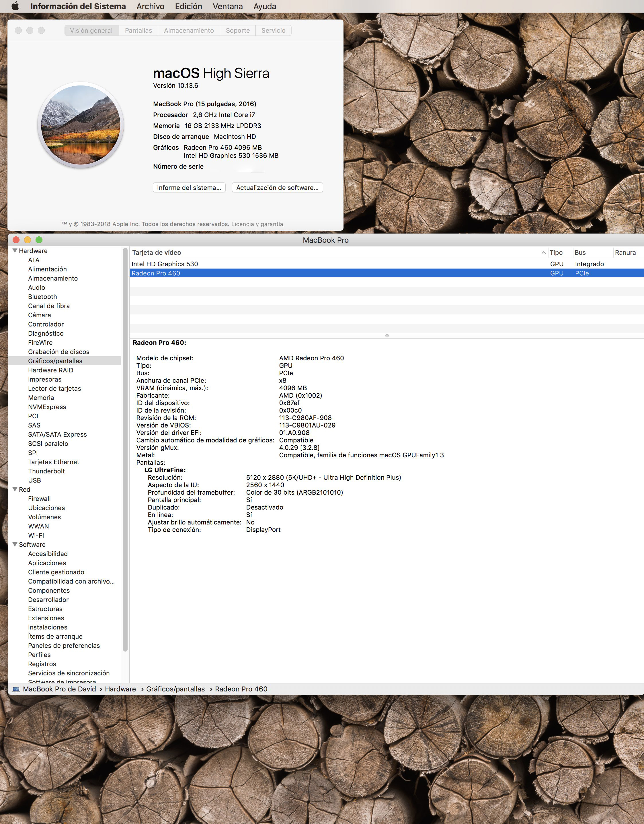This screenshot has width=644, height=824.
Task: Select Memoria in sidebar
Action: [41, 398]
